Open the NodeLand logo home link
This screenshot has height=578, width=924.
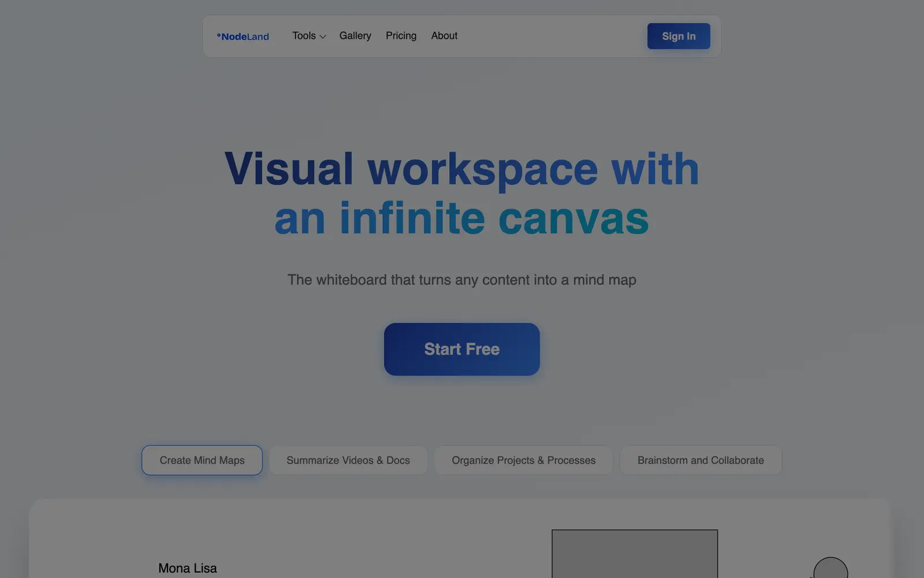pyautogui.click(x=243, y=36)
